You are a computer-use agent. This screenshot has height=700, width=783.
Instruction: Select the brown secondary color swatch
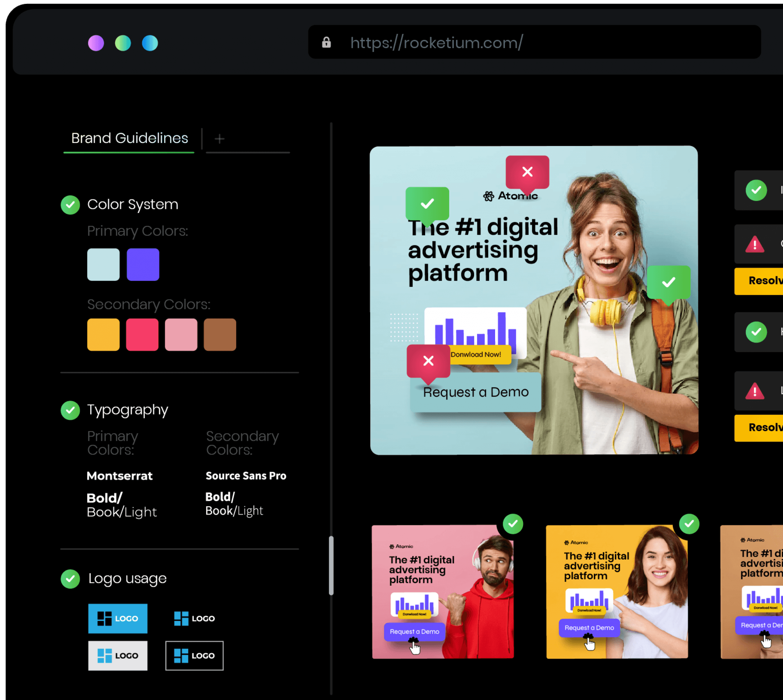220,335
